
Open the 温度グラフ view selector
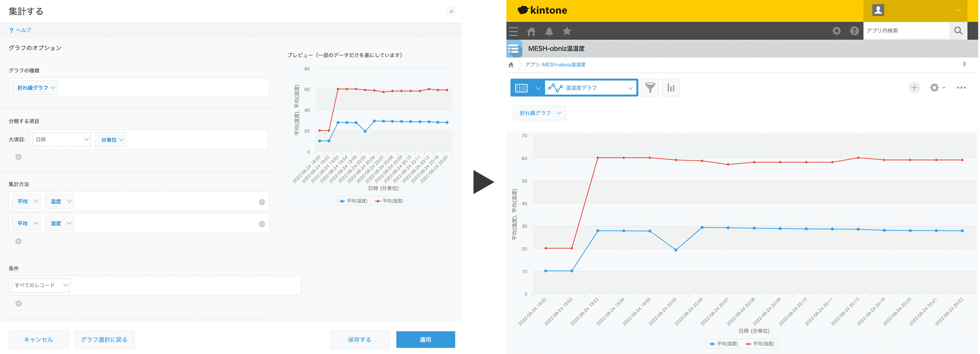tap(591, 88)
